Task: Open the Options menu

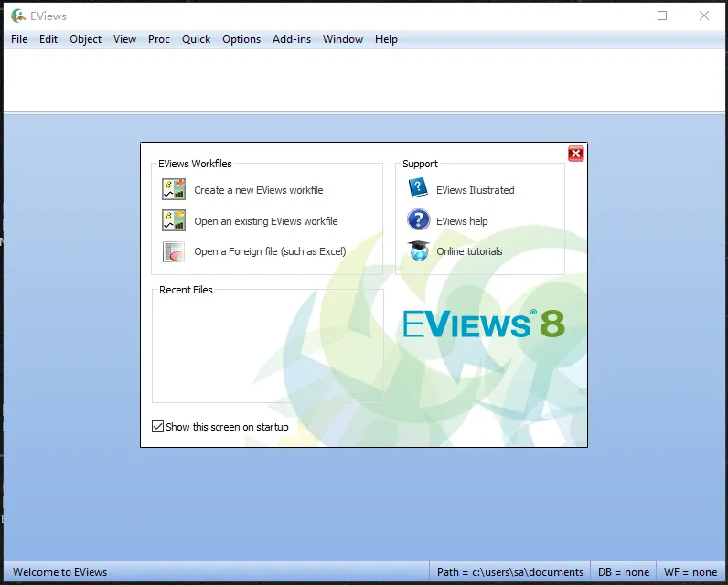Action: click(x=241, y=39)
